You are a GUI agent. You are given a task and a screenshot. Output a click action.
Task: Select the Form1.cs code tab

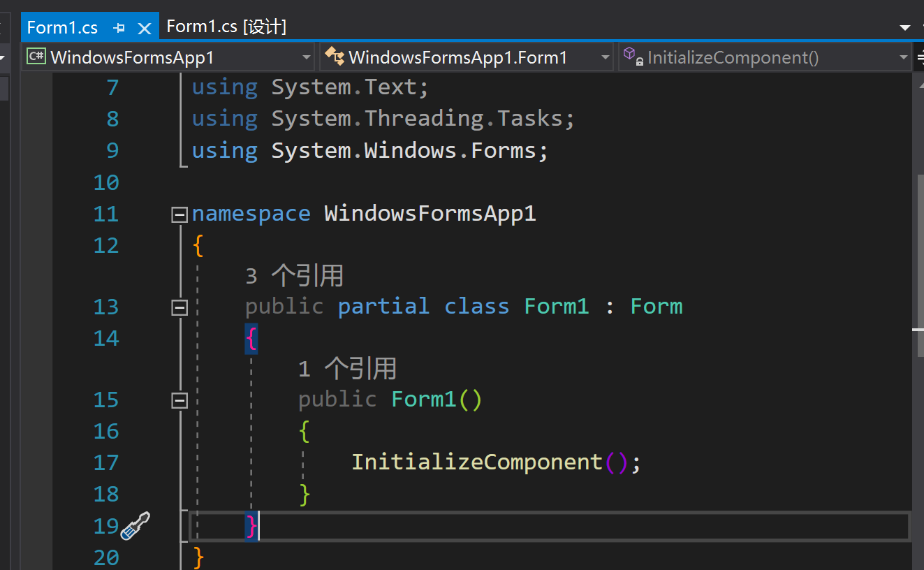click(x=62, y=28)
